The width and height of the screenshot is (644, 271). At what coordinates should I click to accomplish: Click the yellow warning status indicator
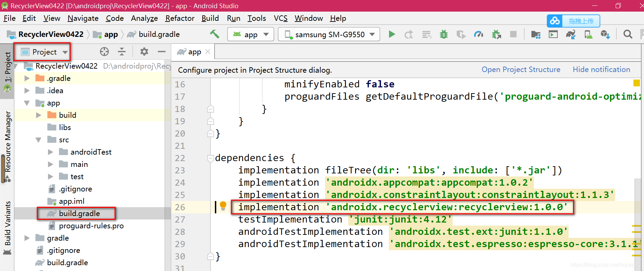click(636, 83)
